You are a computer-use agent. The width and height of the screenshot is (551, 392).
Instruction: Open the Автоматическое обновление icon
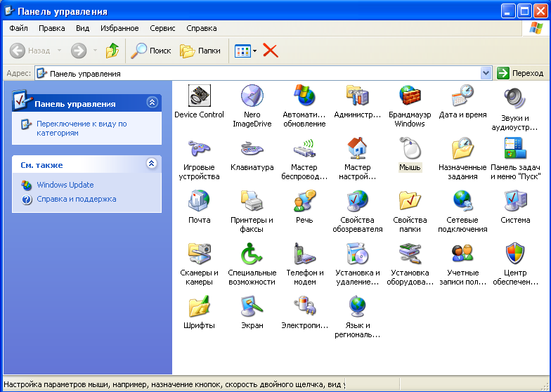click(x=304, y=96)
